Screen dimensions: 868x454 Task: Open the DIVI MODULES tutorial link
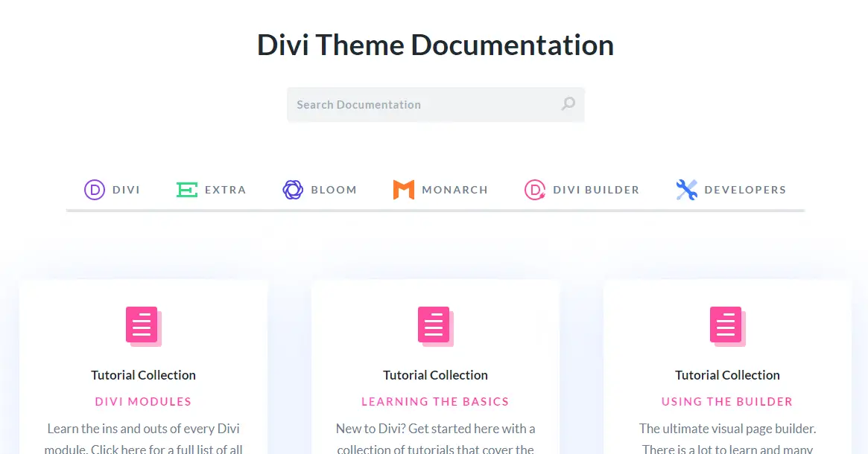point(143,401)
